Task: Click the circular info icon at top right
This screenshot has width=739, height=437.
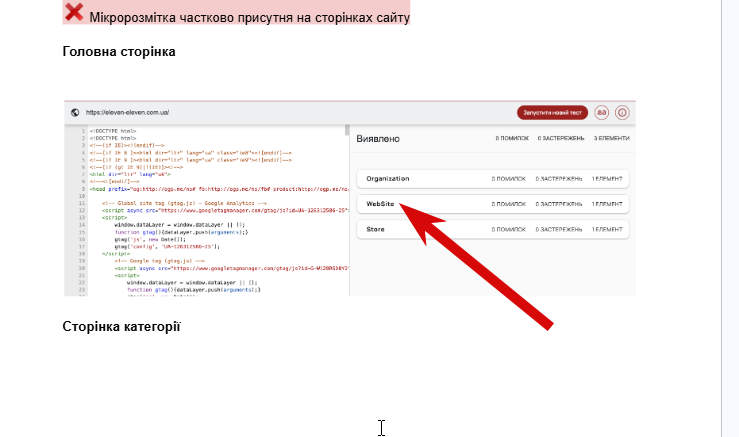Action: point(622,113)
